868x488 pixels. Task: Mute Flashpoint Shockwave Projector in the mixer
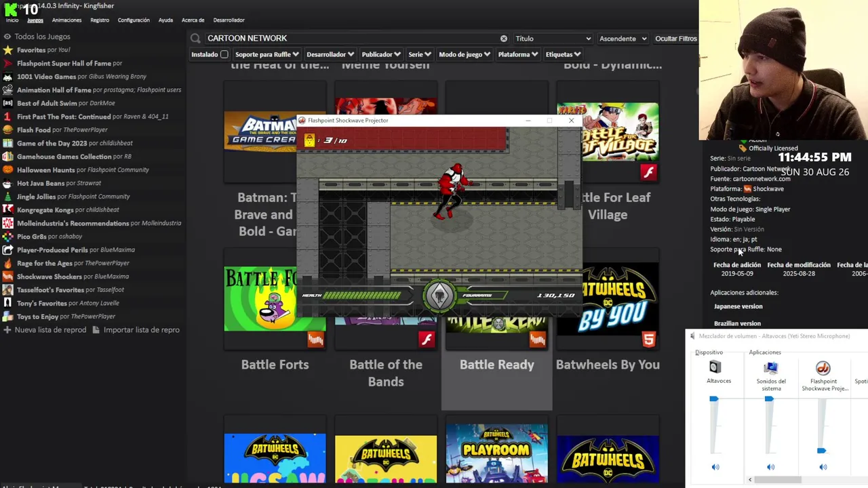click(823, 467)
